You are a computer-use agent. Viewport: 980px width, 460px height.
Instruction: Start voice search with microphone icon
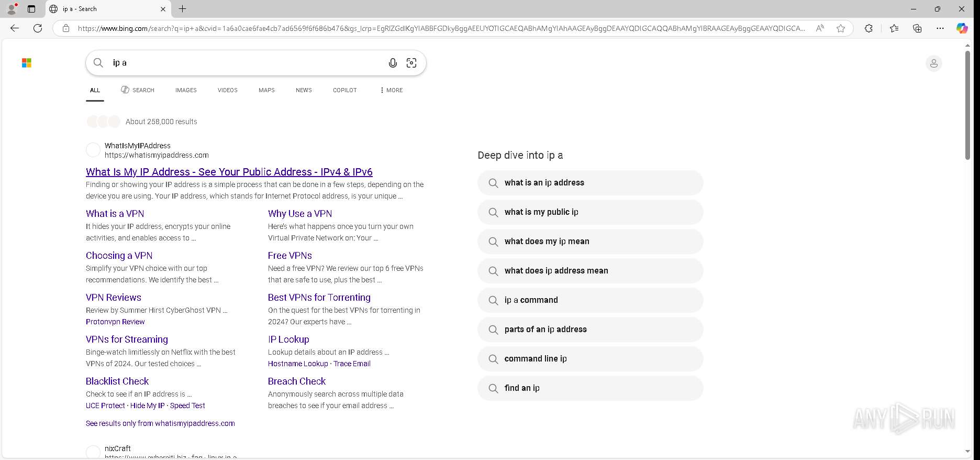click(x=393, y=63)
